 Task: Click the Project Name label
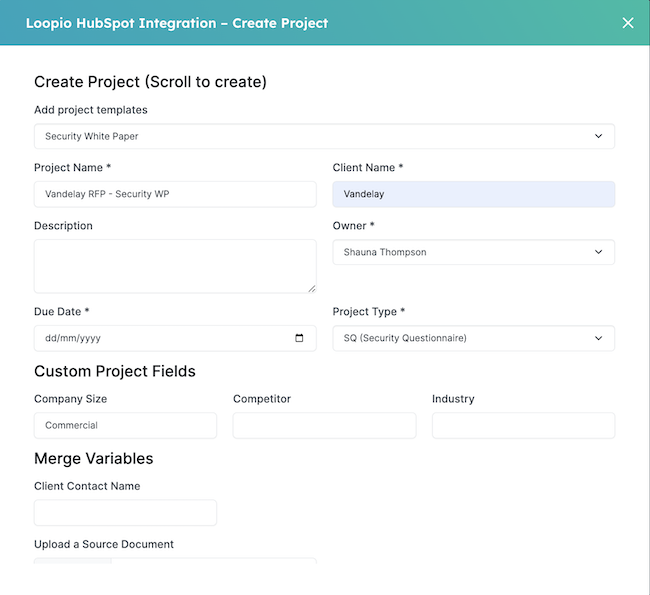(72, 168)
